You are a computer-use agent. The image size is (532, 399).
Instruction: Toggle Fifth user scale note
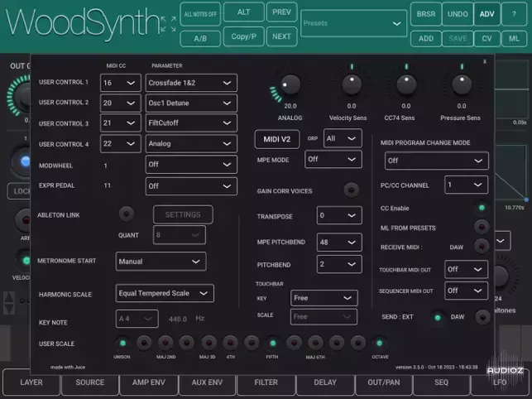[272, 343]
